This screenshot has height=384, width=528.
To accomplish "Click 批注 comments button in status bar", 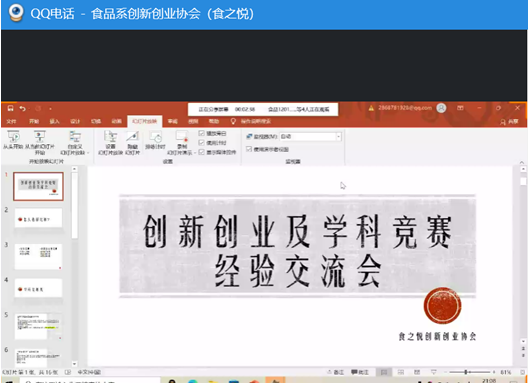I will (x=360, y=372).
